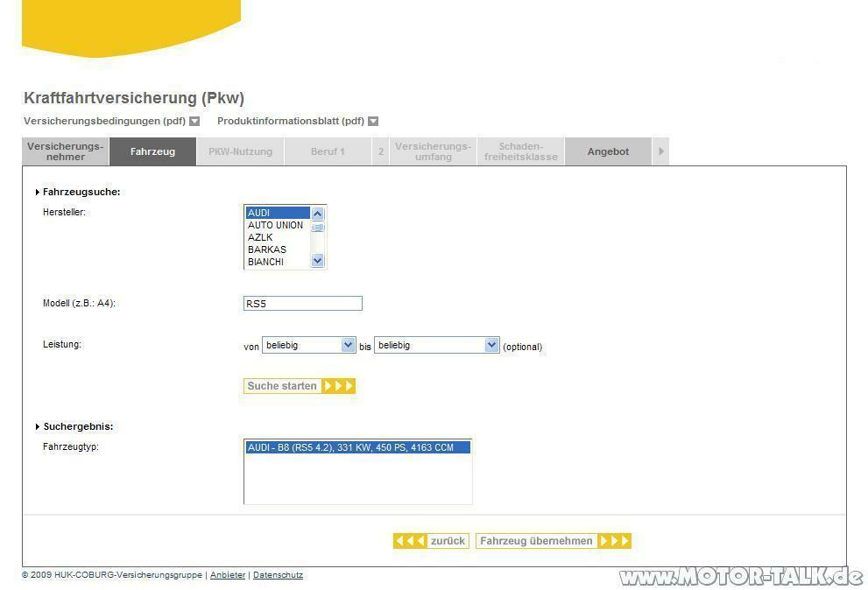This screenshot has width=868, height=590.
Task: Collapse the Fahrzeugsuche section triangle
Action: click(x=38, y=192)
